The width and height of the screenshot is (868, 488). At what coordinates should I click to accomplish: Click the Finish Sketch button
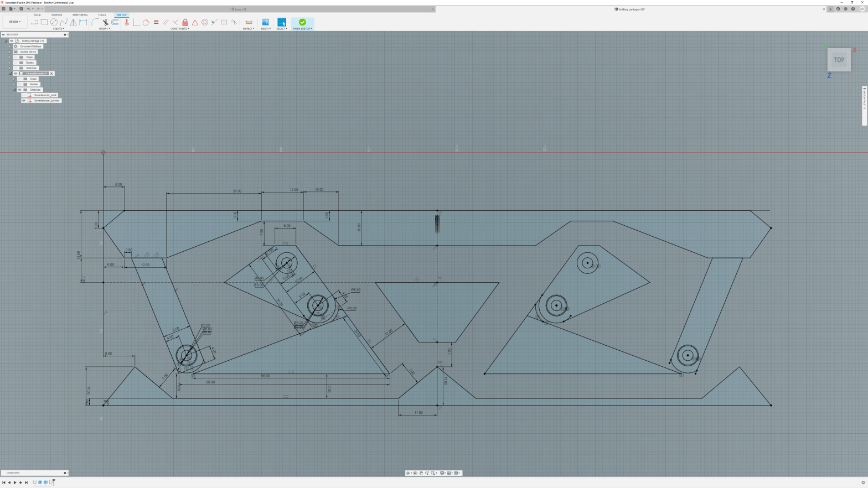pyautogui.click(x=302, y=23)
